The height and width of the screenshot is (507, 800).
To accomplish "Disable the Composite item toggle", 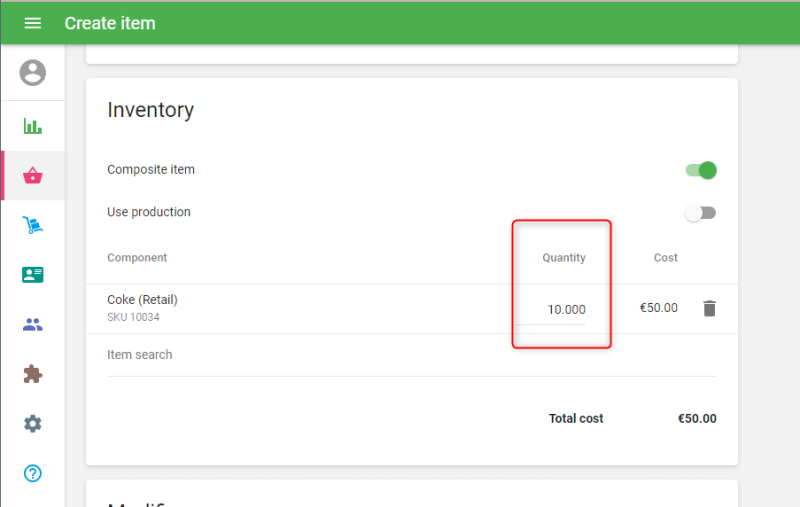I will [x=701, y=170].
